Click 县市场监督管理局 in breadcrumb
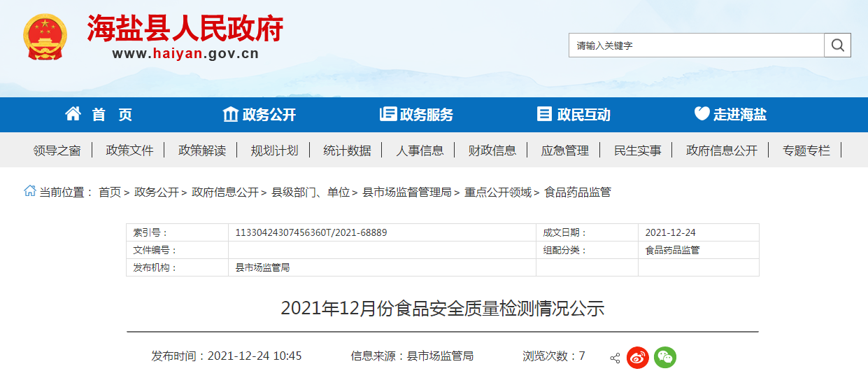Screen dimensions: 868x378 pos(406,192)
